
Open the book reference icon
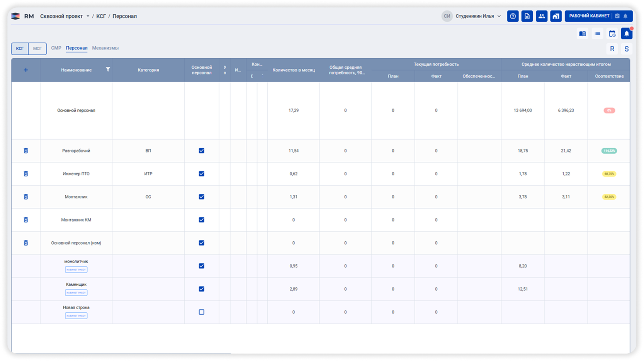pos(583,34)
